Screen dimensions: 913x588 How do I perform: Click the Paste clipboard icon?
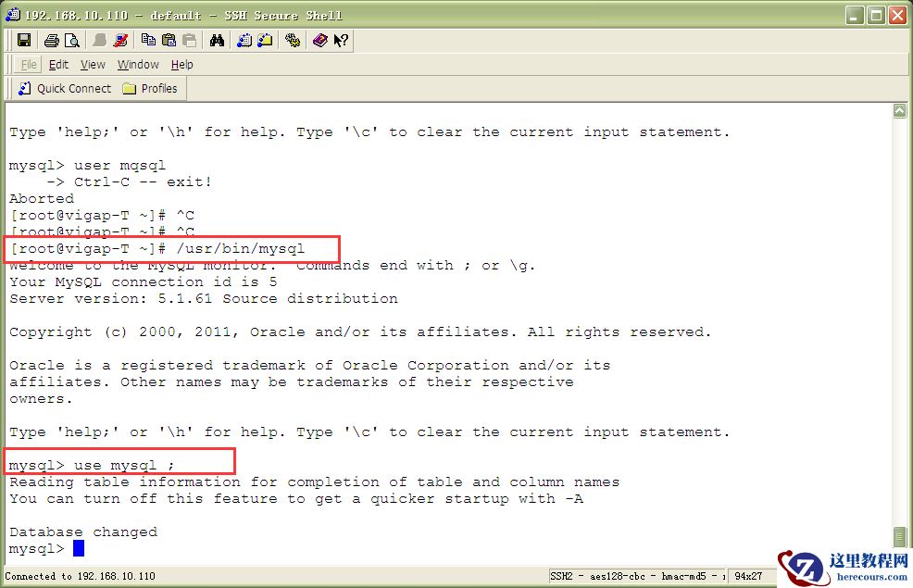[169, 40]
